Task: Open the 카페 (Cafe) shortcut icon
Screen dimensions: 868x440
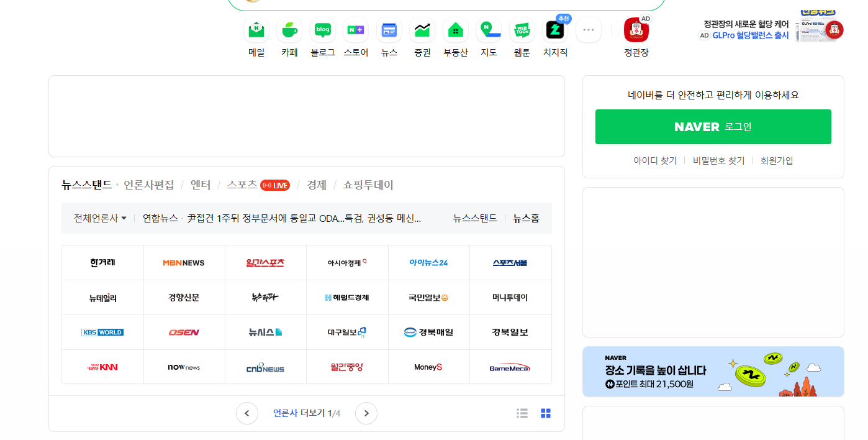Action: coord(289,30)
